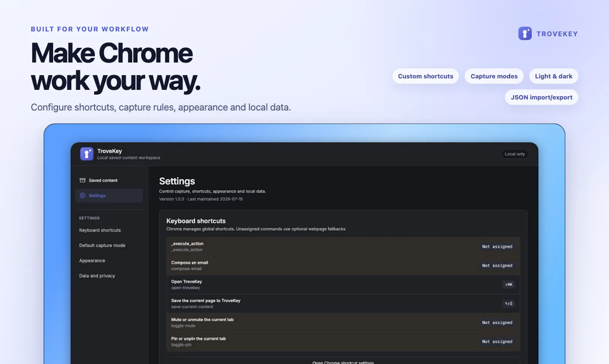
Task: Click the Light & dark pill
Action: pyautogui.click(x=553, y=76)
